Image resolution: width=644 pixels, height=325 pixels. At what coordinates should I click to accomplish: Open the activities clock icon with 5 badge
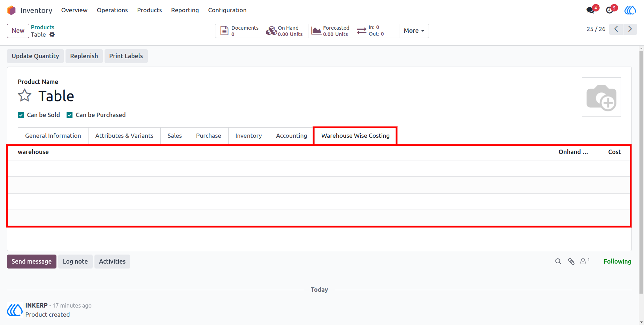(610, 10)
